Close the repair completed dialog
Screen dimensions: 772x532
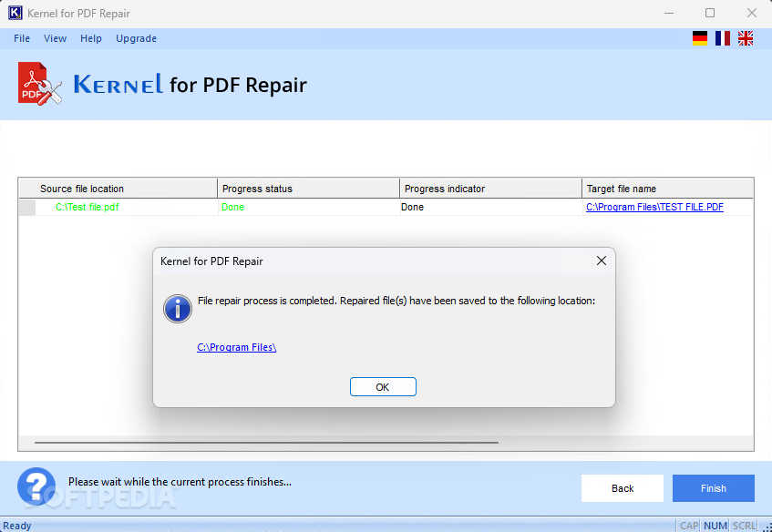(x=602, y=261)
